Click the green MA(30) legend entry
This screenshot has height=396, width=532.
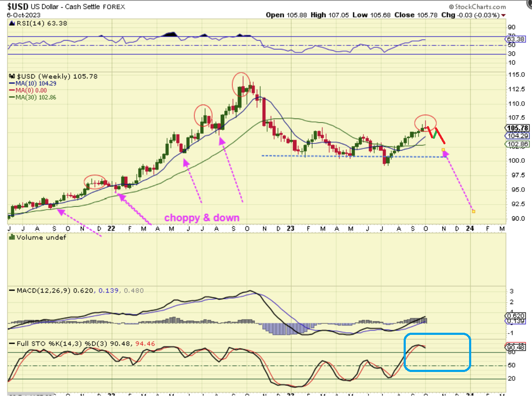coord(35,97)
